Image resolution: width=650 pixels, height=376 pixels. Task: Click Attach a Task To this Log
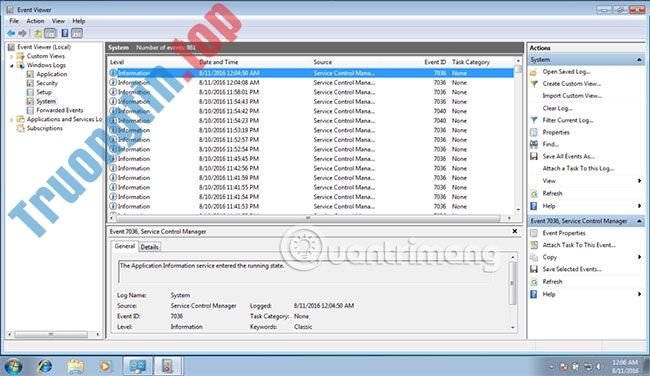pyautogui.click(x=578, y=169)
